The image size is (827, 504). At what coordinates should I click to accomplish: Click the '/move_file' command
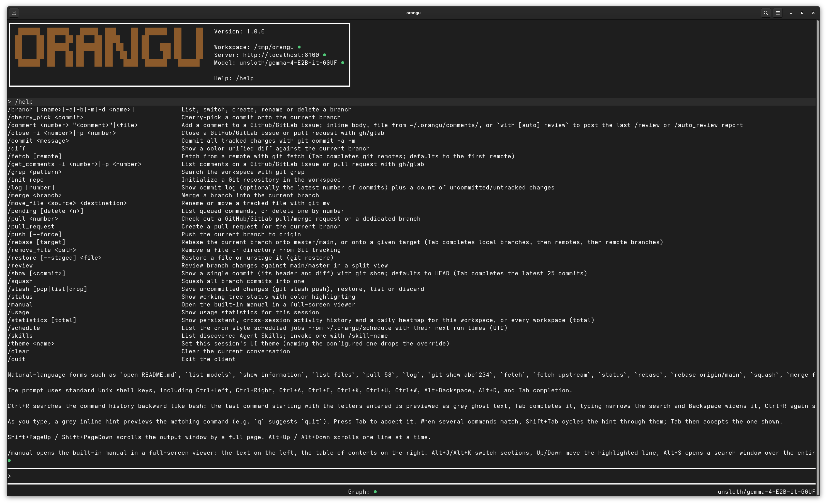(x=67, y=203)
